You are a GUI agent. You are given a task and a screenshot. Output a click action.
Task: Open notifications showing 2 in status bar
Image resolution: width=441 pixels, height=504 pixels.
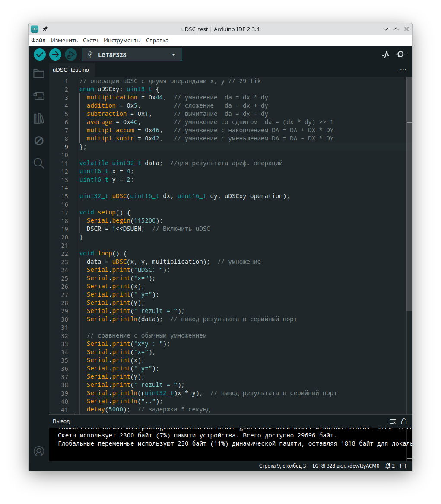pos(390,466)
